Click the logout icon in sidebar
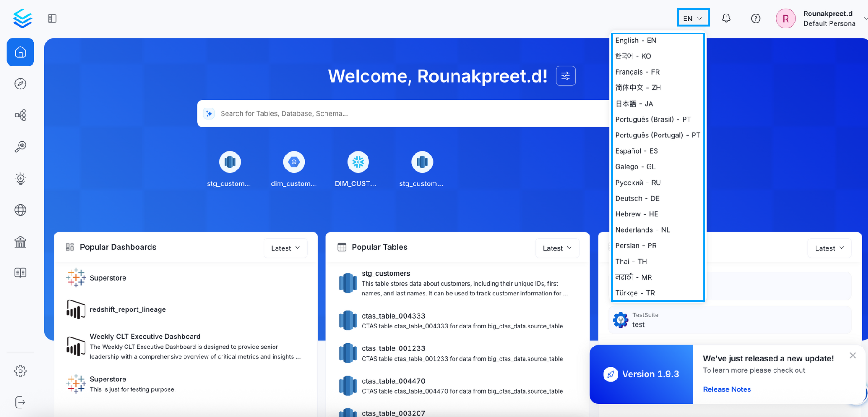 click(x=20, y=402)
